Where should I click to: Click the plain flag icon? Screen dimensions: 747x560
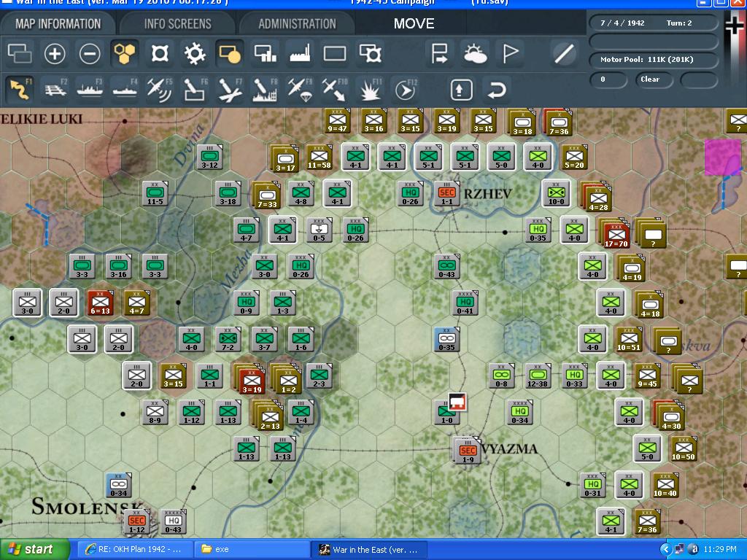pyautogui.click(x=510, y=53)
